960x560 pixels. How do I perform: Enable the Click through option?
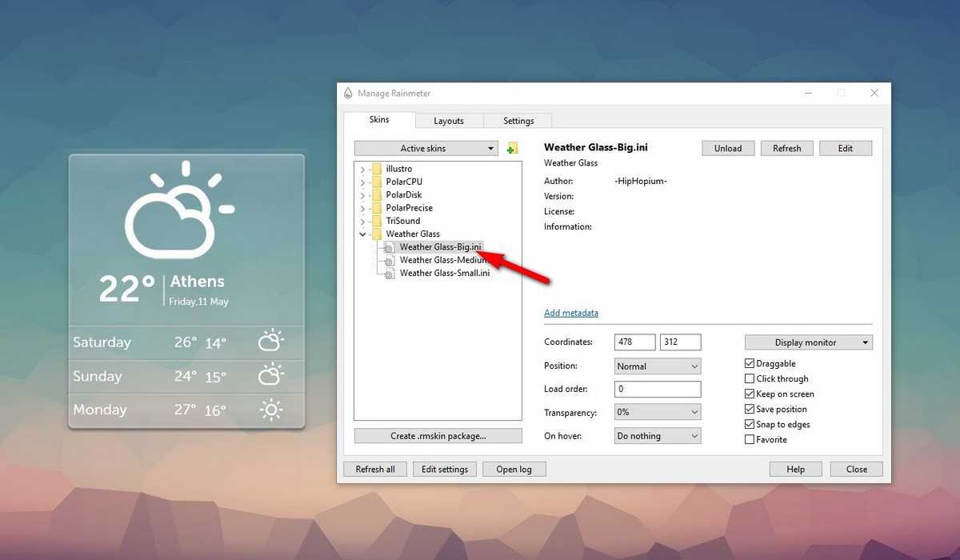pyautogui.click(x=750, y=379)
